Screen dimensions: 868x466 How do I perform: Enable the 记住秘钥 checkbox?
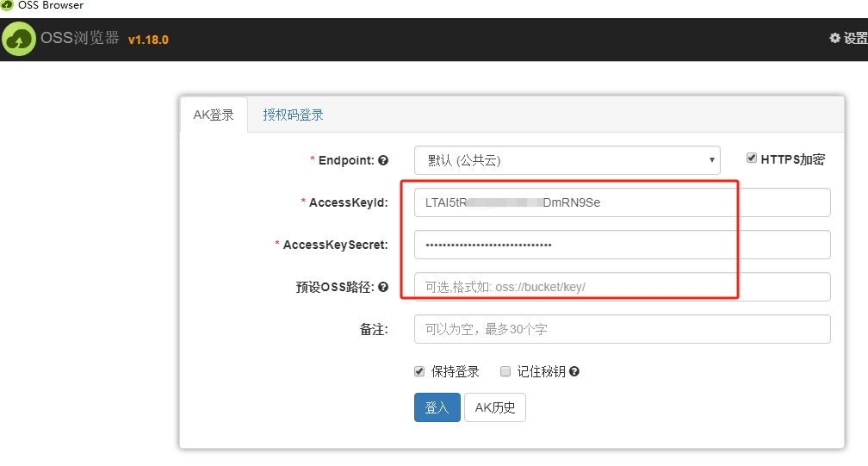point(505,371)
